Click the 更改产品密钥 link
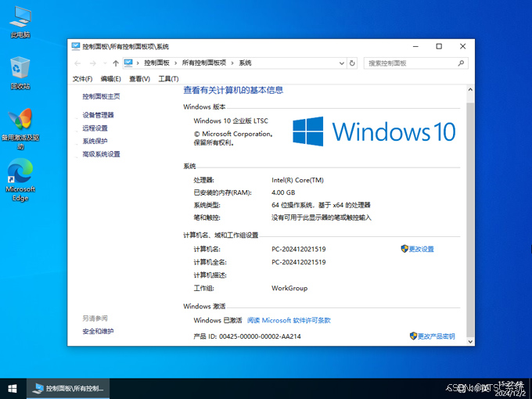The width and height of the screenshot is (532, 399). (436, 336)
